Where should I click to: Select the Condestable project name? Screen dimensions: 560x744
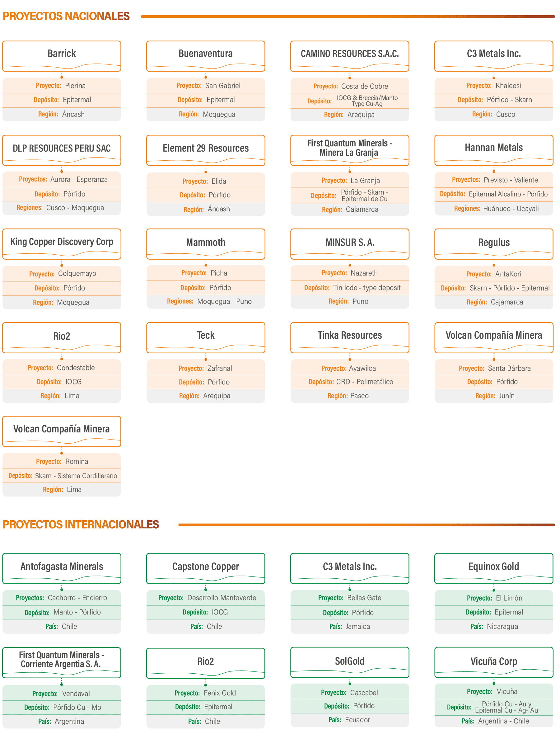(x=76, y=368)
